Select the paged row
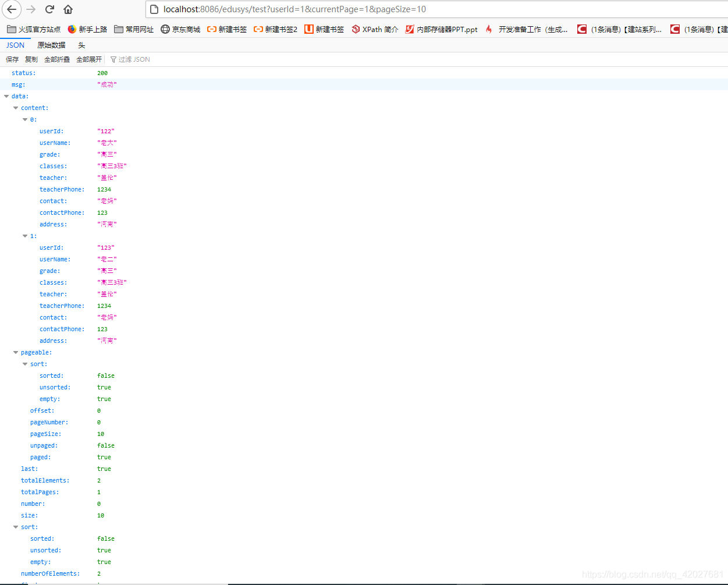Screen dimensions: 728x585 click(364, 457)
